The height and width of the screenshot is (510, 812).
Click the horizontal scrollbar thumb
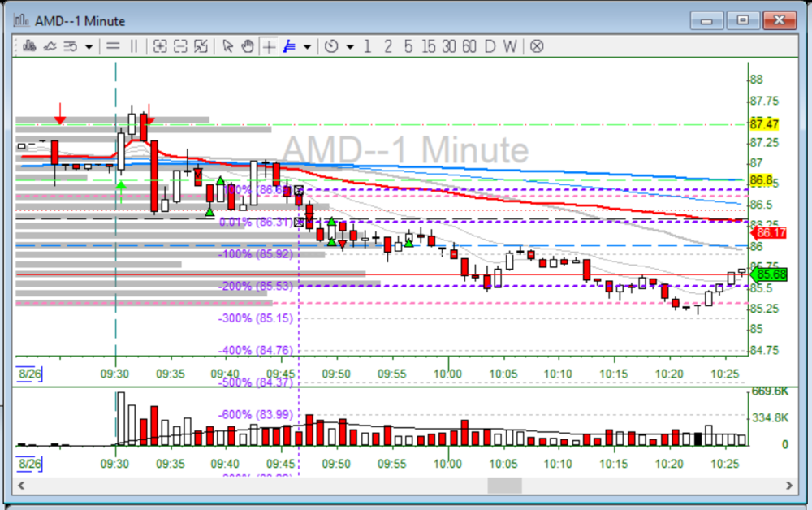504,485
